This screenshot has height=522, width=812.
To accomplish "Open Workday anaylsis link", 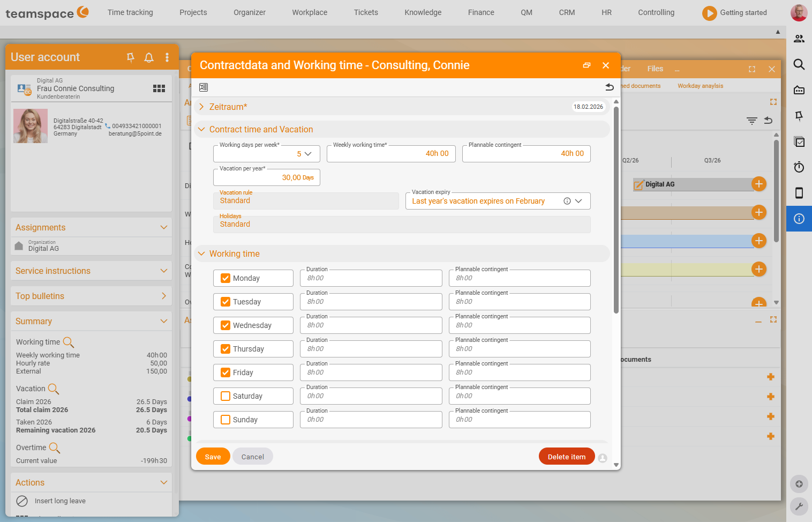I will click(x=700, y=86).
